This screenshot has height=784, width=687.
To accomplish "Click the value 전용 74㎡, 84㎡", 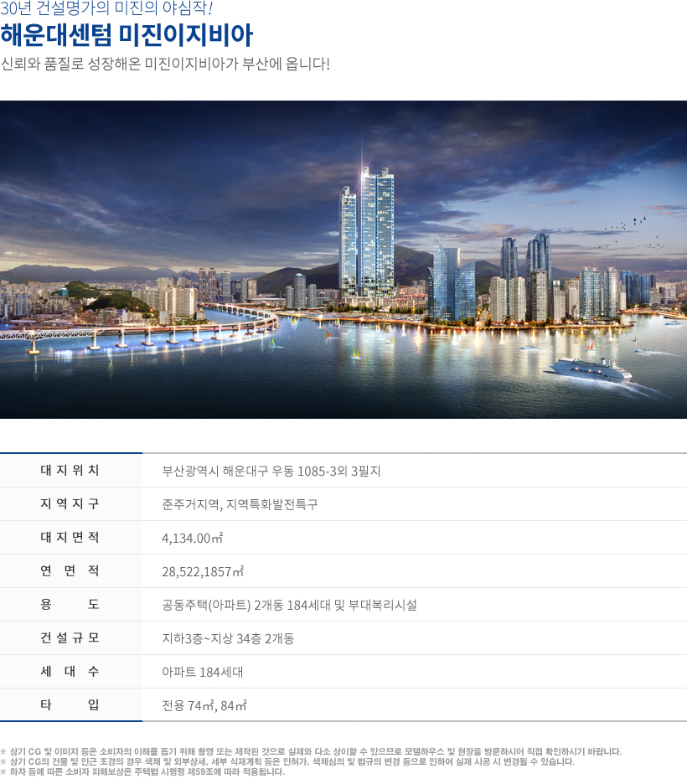I will [204, 705].
